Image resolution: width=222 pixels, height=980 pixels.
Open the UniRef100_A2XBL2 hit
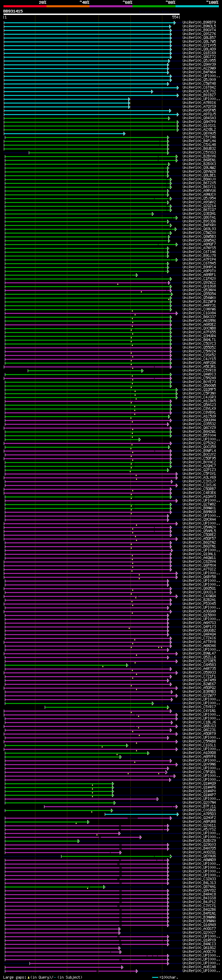(x=199, y=129)
